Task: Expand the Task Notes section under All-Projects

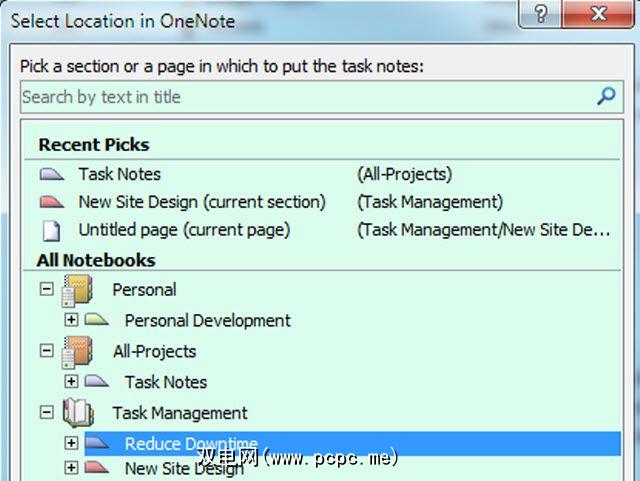Action: (x=71, y=382)
